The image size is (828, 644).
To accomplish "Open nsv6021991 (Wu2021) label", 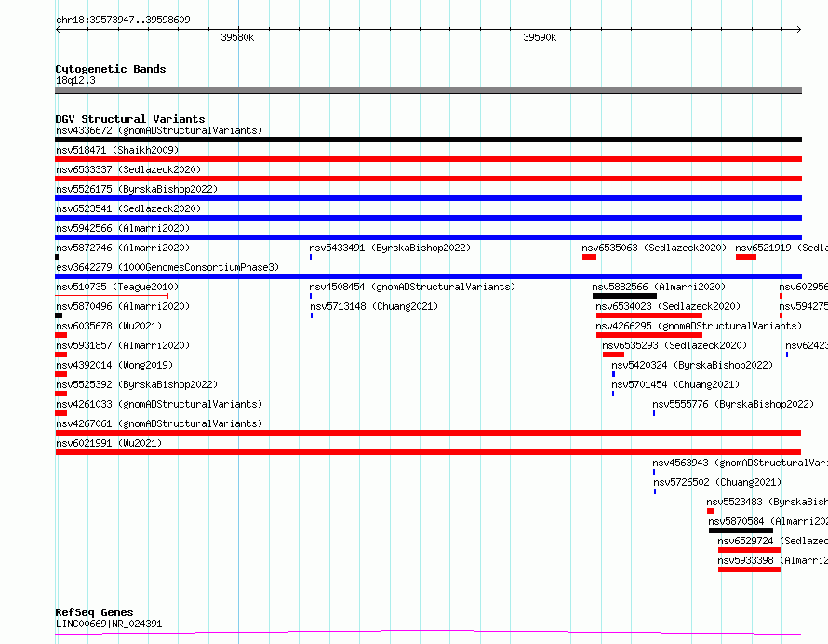I will coord(109,443).
